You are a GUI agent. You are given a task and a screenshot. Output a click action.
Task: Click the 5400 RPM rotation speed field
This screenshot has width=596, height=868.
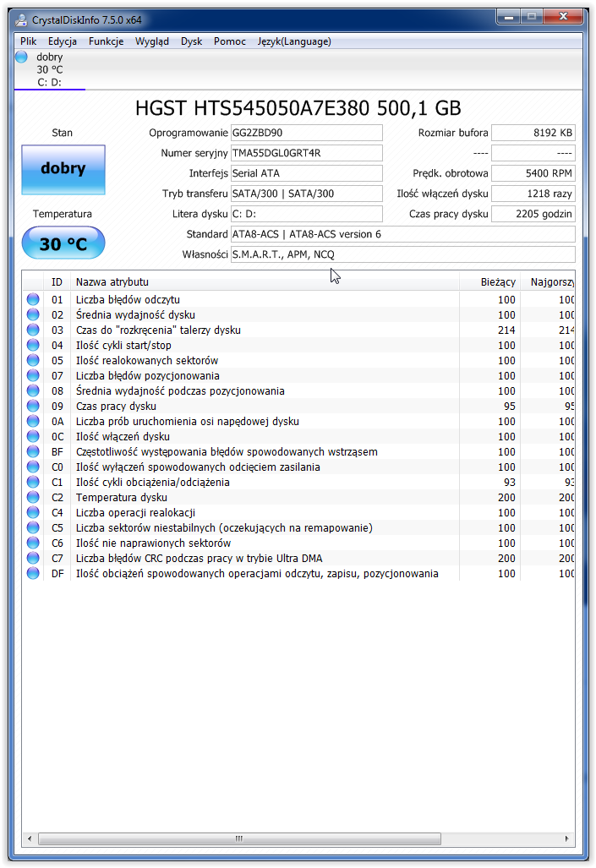[533, 173]
